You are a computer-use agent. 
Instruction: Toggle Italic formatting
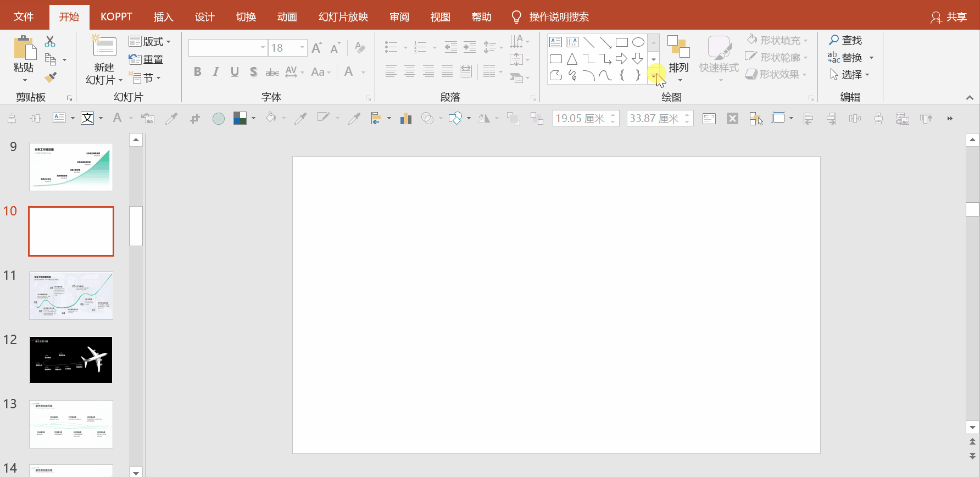[x=216, y=72]
